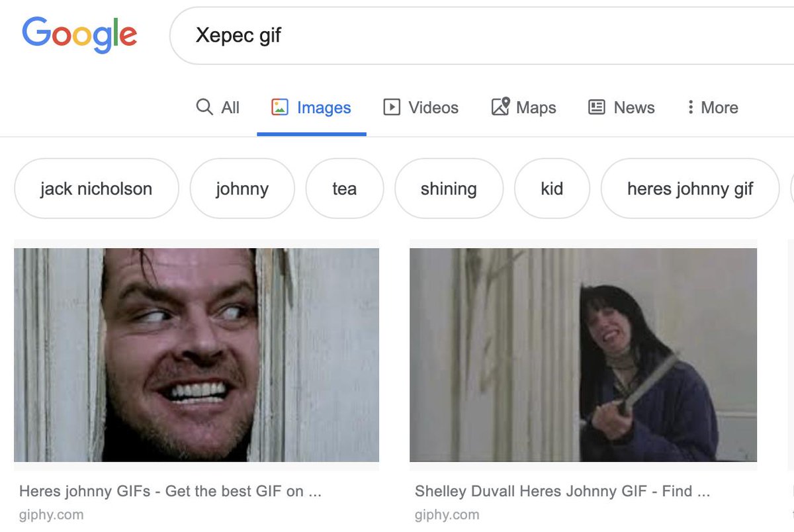Open the Shelley Duvall Heres Johnny GIF title
The width and height of the screenshot is (794, 532).
point(562,491)
